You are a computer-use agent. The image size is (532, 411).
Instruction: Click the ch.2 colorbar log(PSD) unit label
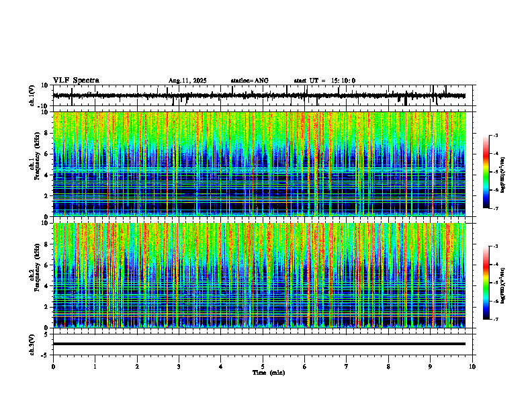coord(503,285)
